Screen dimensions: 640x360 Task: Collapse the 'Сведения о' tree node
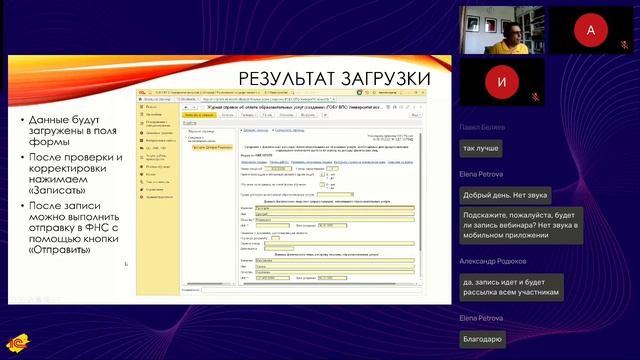[186, 138]
